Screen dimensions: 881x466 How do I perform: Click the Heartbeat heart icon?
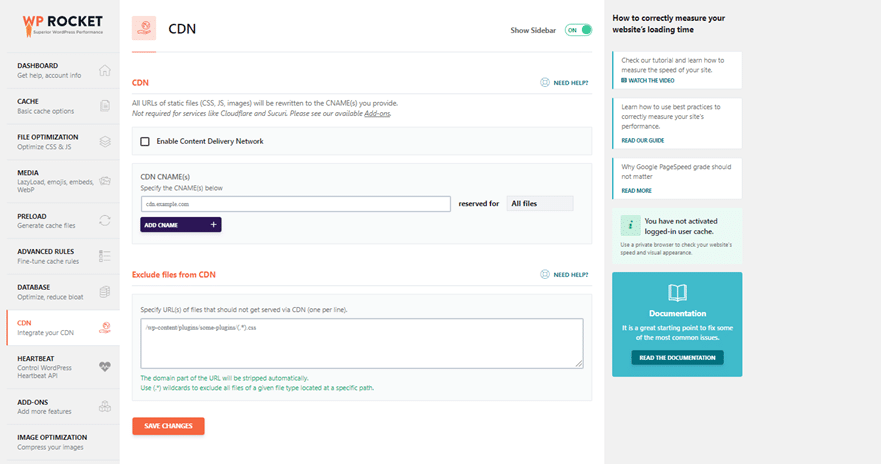pyautogui.click(x=105, y=365)
